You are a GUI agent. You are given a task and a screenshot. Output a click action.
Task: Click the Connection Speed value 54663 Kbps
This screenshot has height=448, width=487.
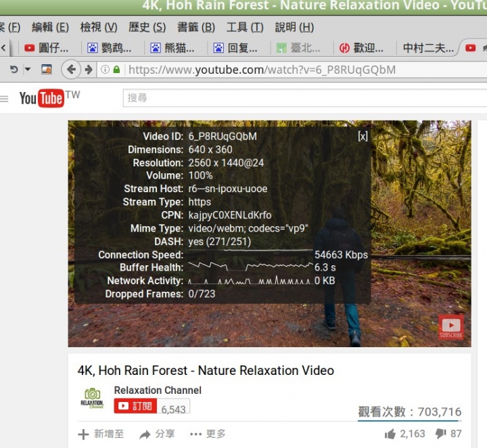click(341, 254)
